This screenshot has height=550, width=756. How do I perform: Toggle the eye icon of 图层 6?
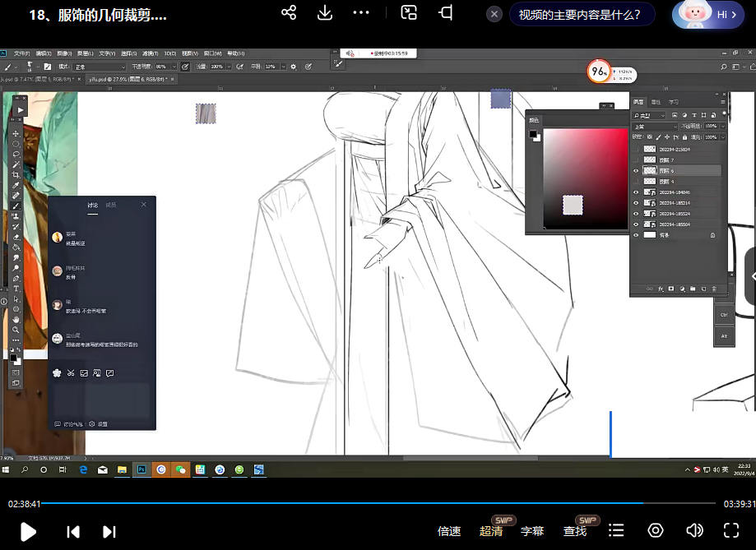[x=636, y=171]
